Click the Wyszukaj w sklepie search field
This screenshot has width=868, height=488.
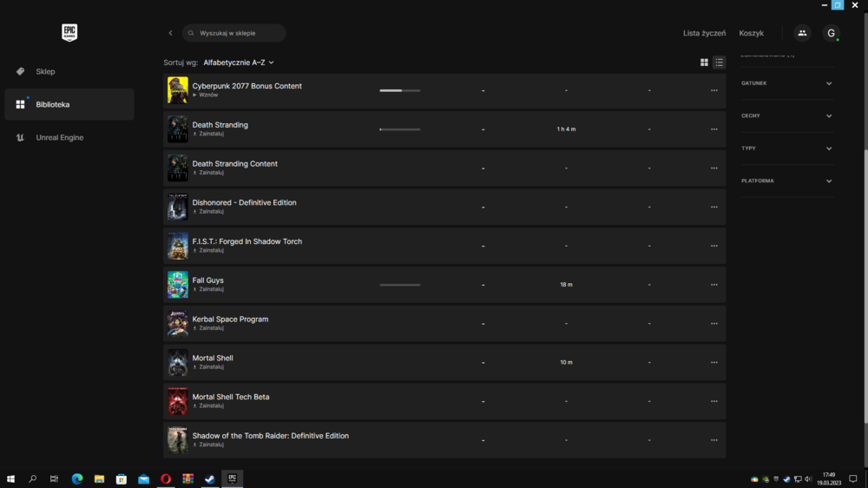tap(234, 33)
